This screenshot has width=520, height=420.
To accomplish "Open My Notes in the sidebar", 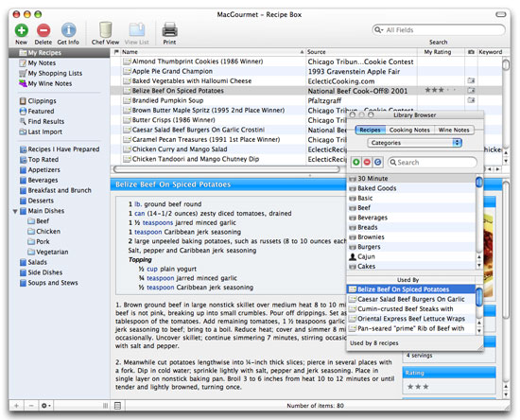I will coord(42,63).
